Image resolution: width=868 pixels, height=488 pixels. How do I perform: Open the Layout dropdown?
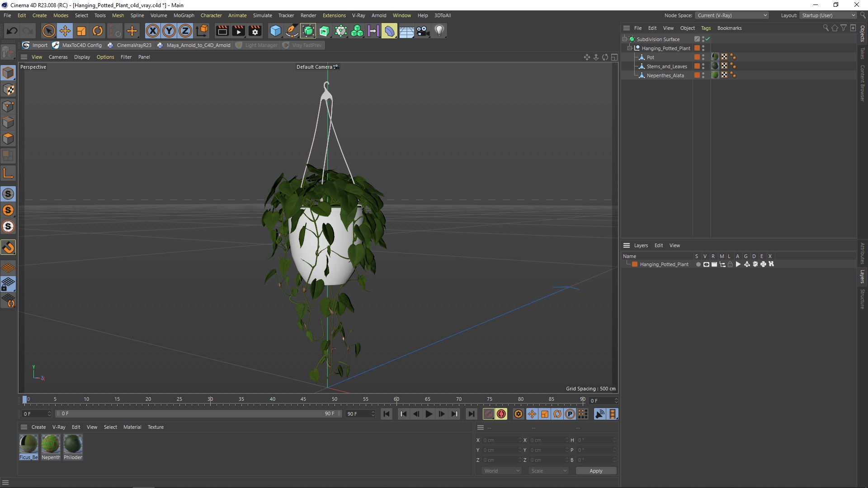point(828,15)
